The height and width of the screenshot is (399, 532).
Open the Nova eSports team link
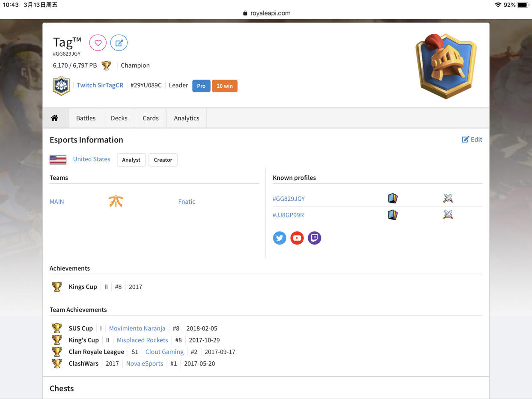click(145, 363)
